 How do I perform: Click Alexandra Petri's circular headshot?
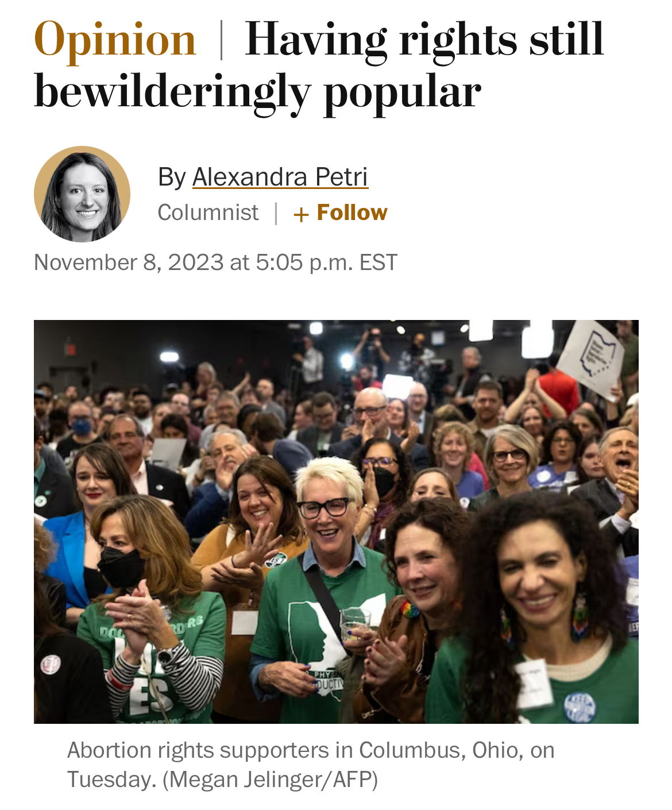pos(82,194)
